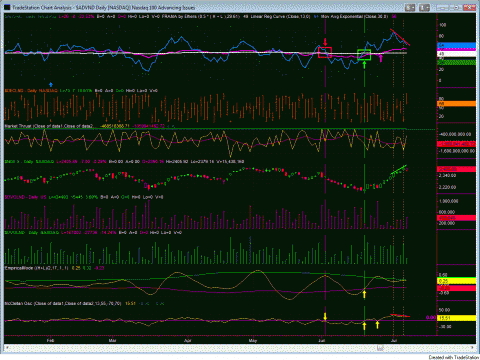480x360 pixels.
Task: Click the orange value label on the right axis
Action: (x=456, y=104)
